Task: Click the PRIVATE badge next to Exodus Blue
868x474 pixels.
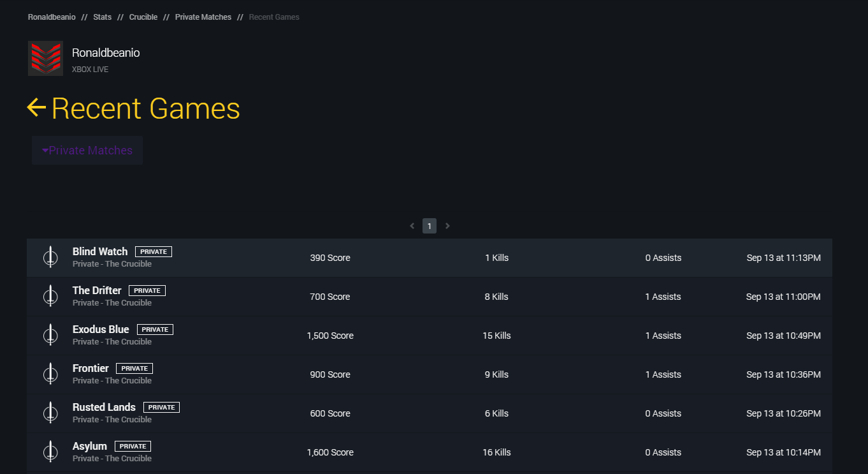Action: click(x=155, y=330)
